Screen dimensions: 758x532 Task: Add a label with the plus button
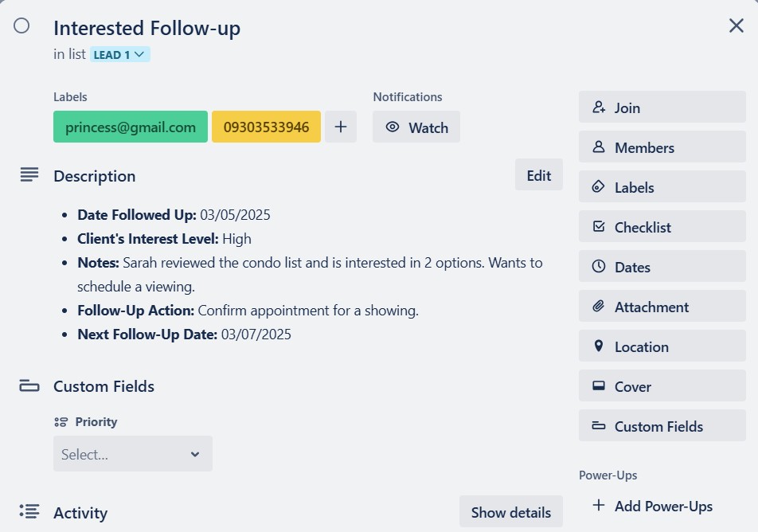coord(340,127)
